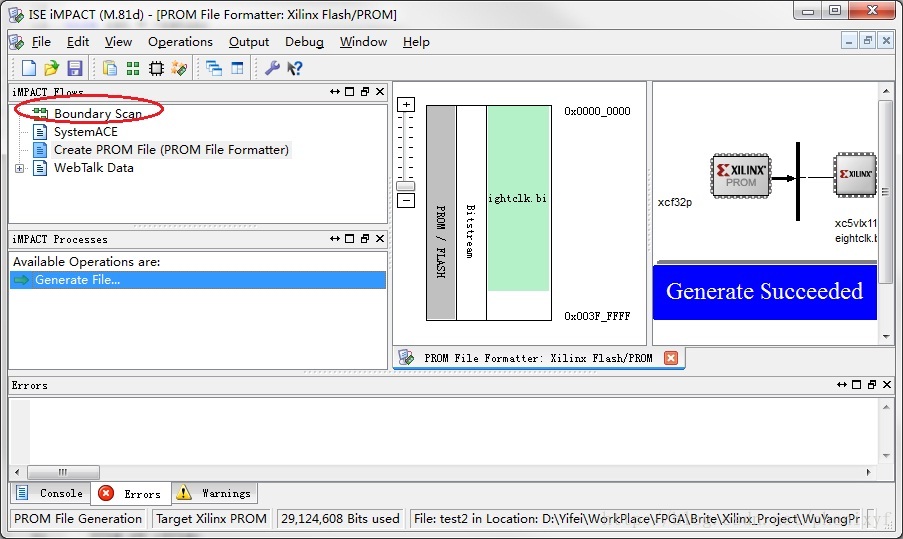Viewport: 903px width, 539px height.
Task: Click the green four-squares toolbar icon
Action: point(133,68)
